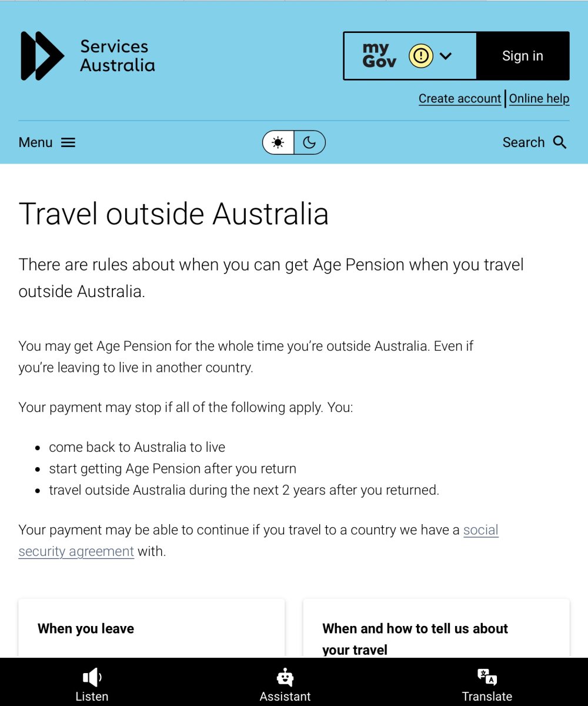The width and height of the screenshot is (588, 706).
Task: Click the Menu label in navigation bar
Action: click(35, 142)
